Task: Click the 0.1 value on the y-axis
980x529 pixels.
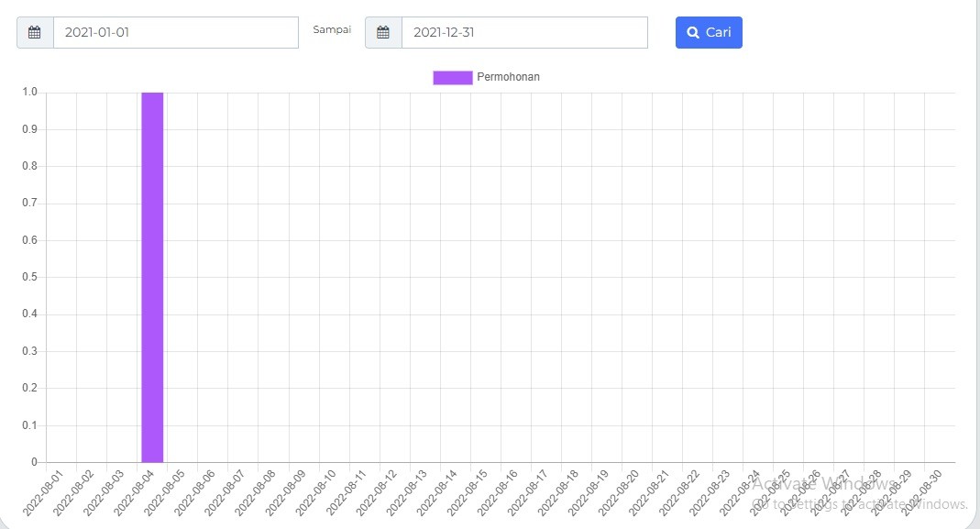Action: [29, 425]
